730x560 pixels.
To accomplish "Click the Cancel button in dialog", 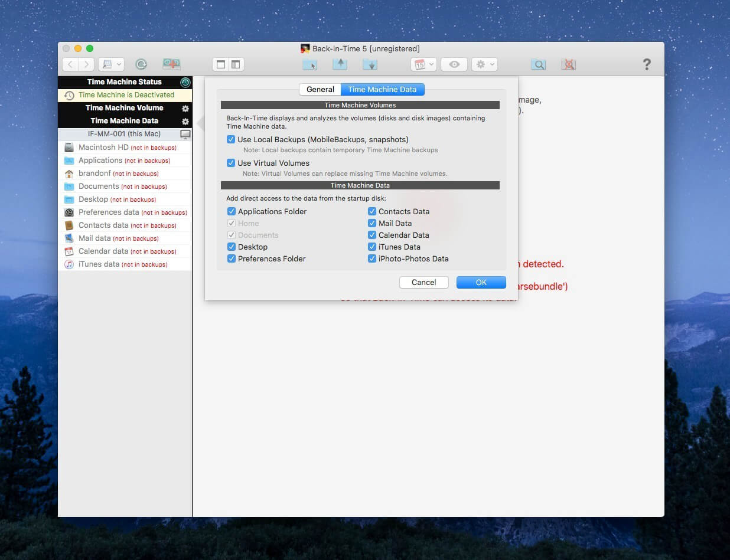I will tap(424, 283).
